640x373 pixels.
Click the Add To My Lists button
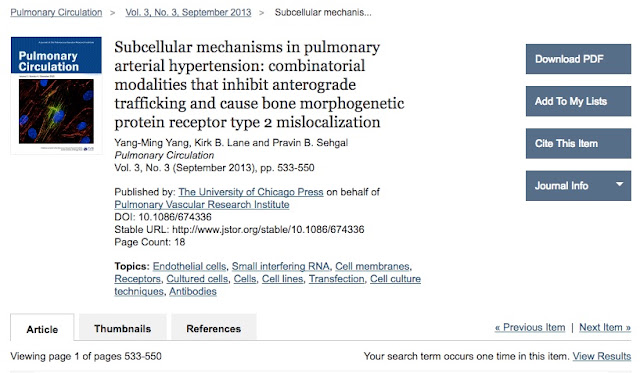pos(578,101)
